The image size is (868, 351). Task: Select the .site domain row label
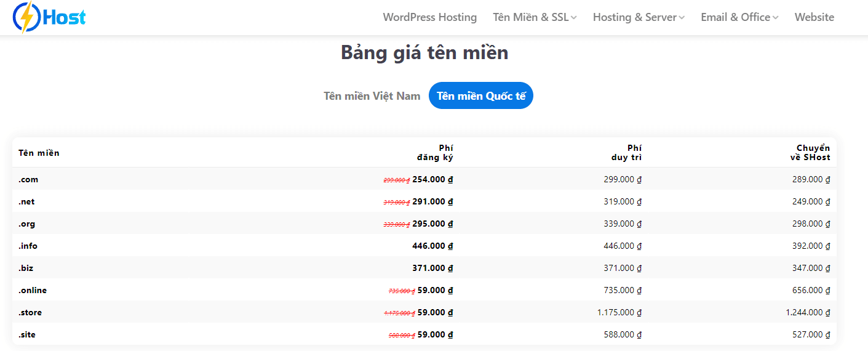coord(28,335)
